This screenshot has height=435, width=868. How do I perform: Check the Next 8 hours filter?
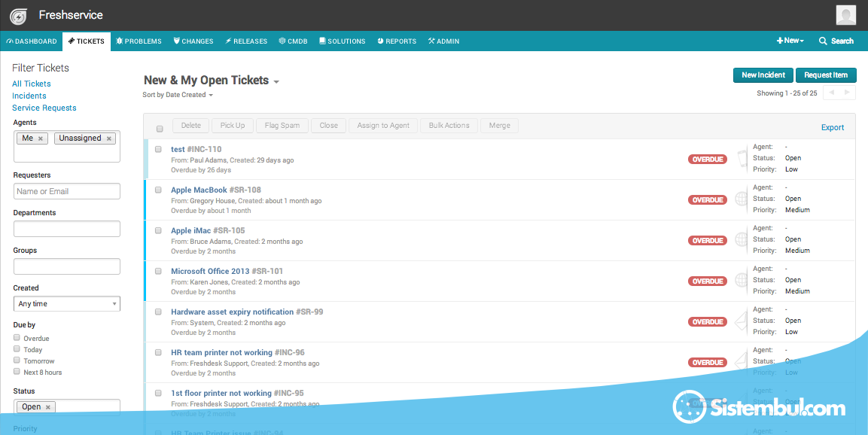pos(17,371)
